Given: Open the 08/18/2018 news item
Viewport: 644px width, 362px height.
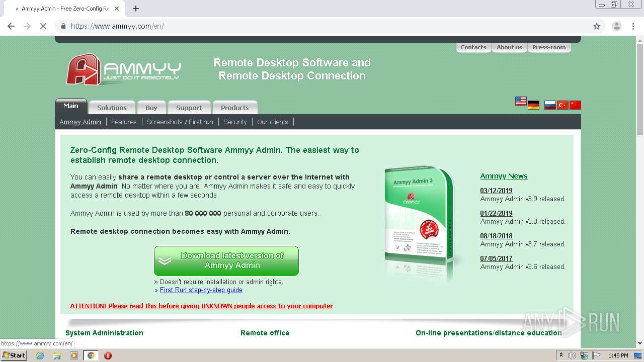Looking at the screenshot, I should click(x=496, y=236).
